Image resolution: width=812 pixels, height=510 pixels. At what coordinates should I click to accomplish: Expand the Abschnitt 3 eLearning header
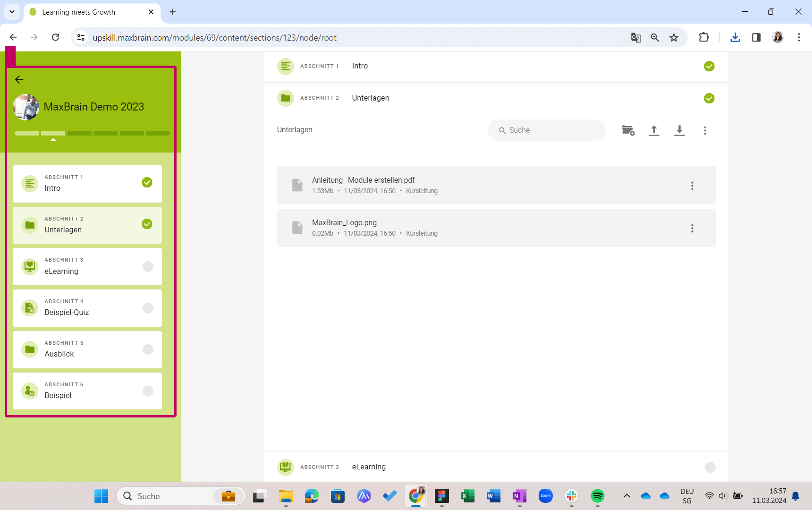tap(496, 467)
